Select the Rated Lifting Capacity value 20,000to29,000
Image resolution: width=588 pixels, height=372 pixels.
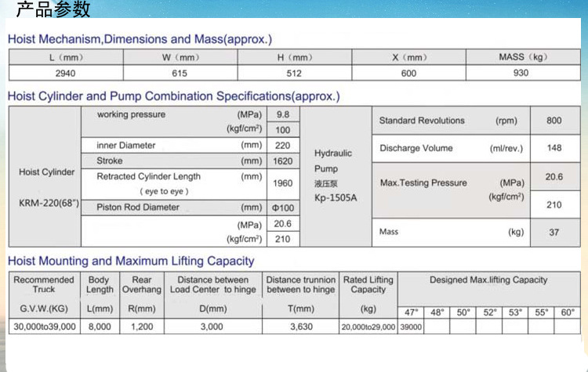(x=368, y=327)
